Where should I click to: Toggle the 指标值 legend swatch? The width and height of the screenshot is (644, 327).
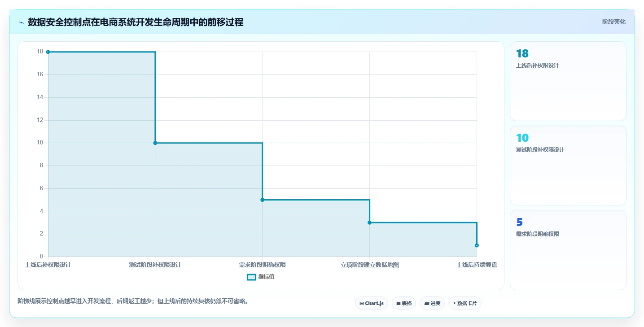(x=251, y=277)
